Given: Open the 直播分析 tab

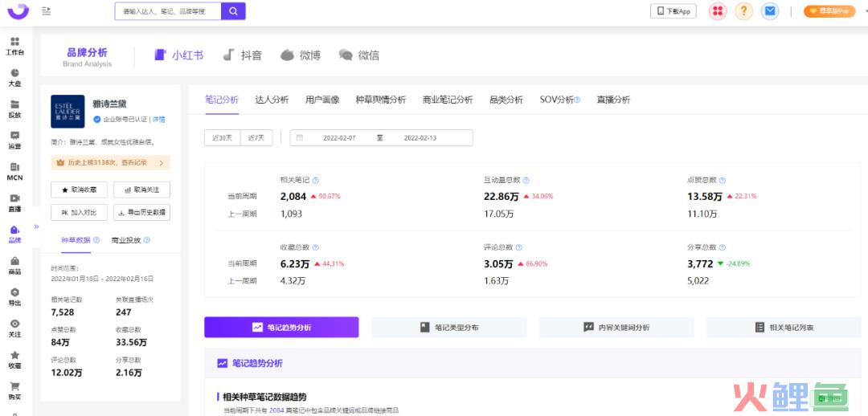Looking at the screenshot, I should click(613, 100).
